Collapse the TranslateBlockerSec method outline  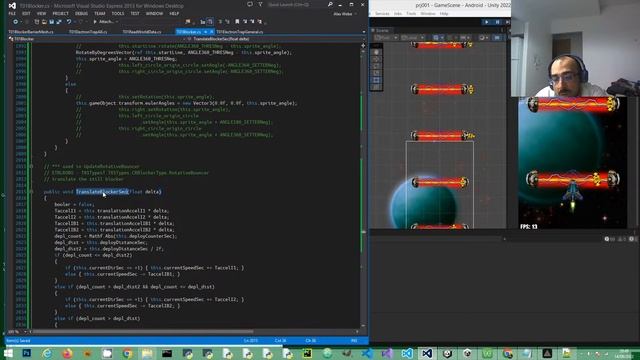click(31, 191)
